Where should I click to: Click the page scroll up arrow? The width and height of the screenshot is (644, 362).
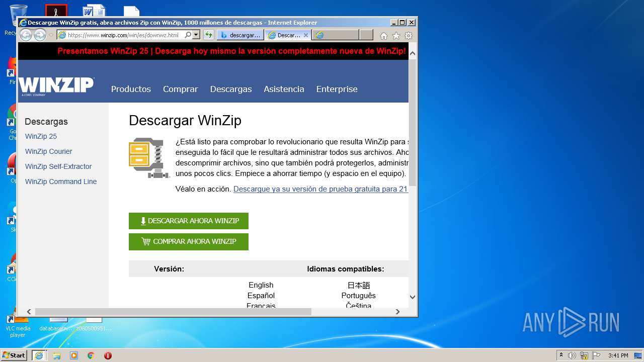click(413, 53)
